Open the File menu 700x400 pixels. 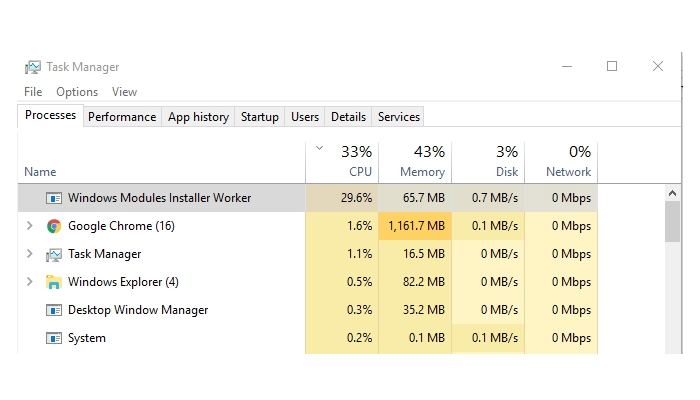point(33,92)
